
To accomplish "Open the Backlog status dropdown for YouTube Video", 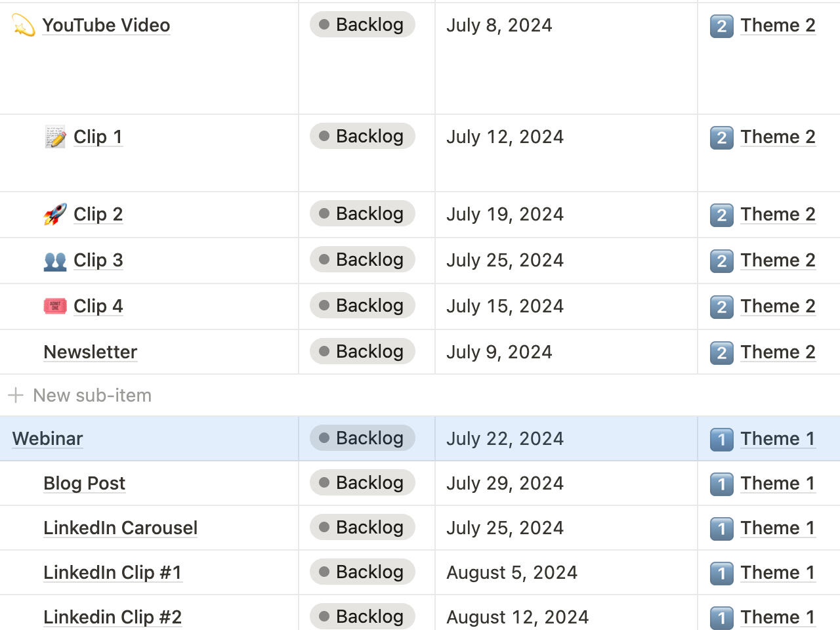I will (x=362, y=25).
